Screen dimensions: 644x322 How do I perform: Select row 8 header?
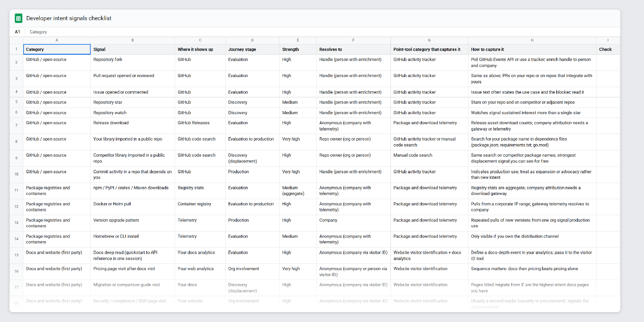16,142
